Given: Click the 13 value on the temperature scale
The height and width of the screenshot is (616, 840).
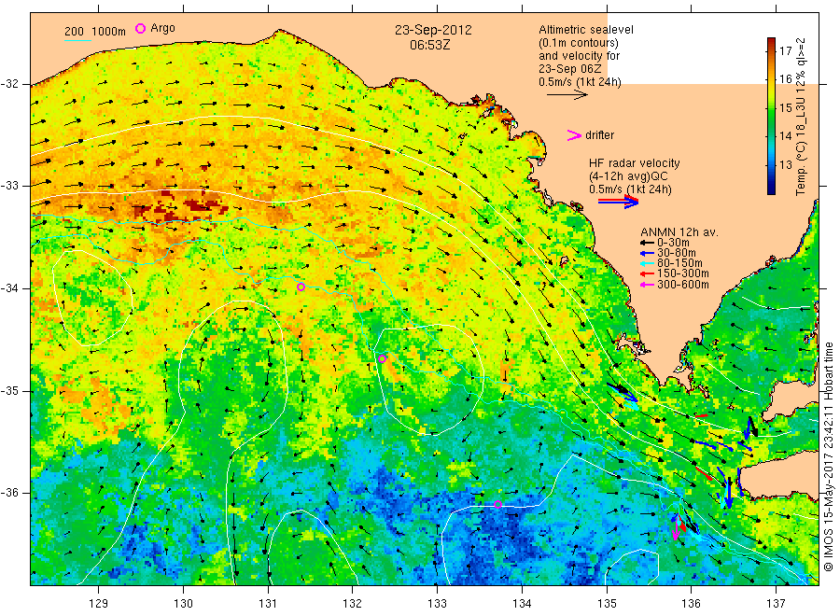Looking at the screenshot, I should (x=785, y=164).
